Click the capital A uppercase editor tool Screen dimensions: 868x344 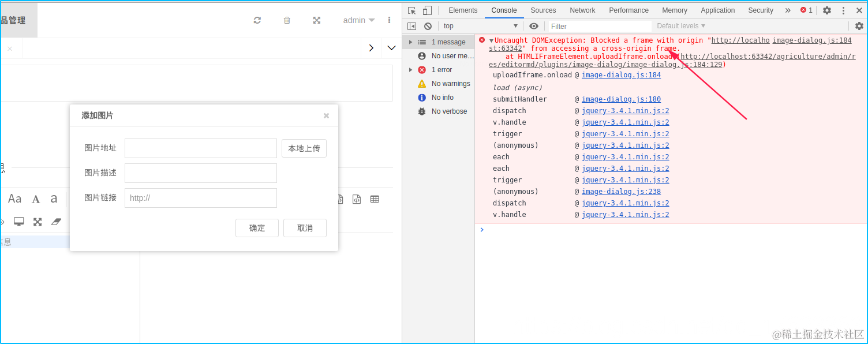[x=36, y=199]
